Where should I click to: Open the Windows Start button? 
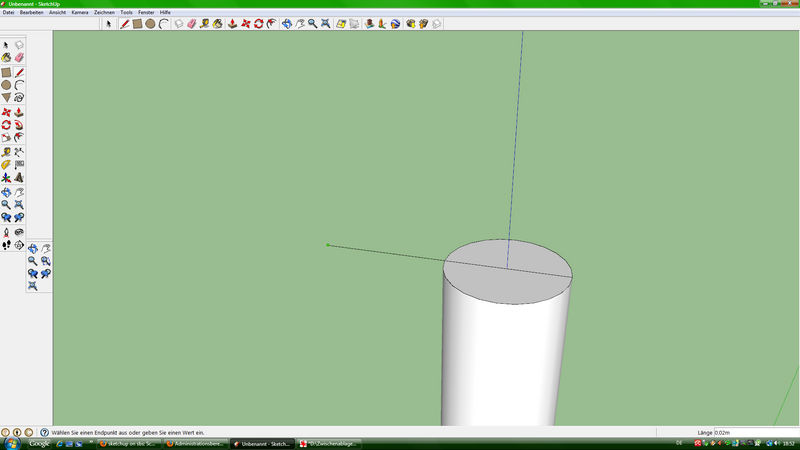tap(11, 443)
